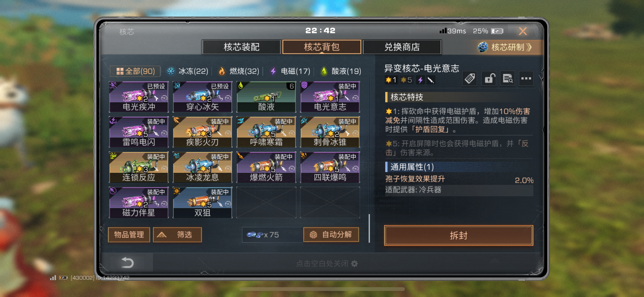Open the three-dots more options menu

click(526, 79)
